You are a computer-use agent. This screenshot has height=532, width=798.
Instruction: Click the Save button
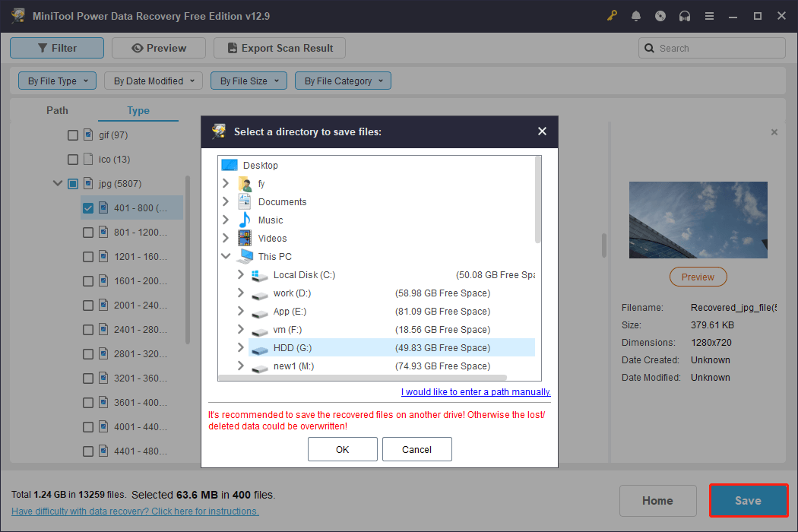coord(748,500)
